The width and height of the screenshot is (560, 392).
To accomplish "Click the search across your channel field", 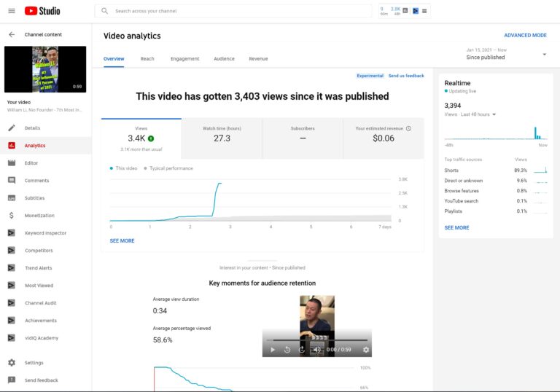I will [241, 11].
